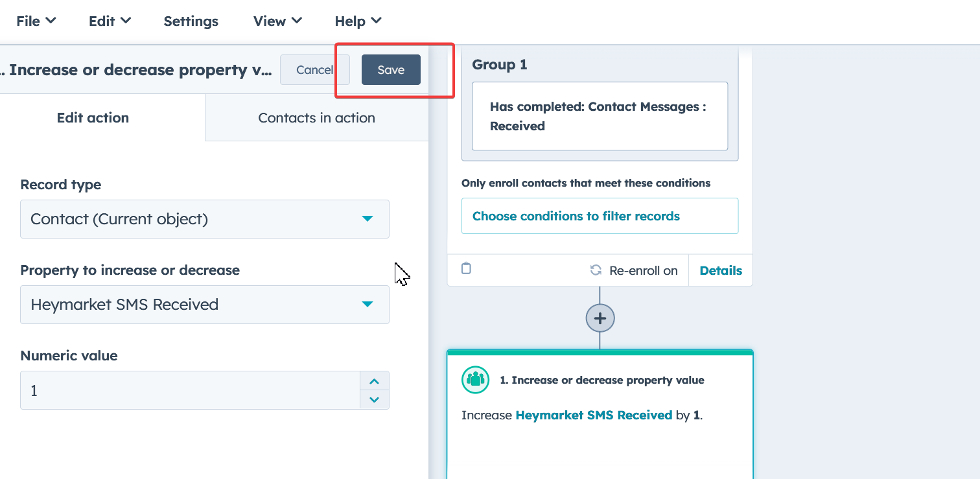Viewport: 980px width, 479px height.
Task: Open the Edit menu
Action: pos(110,21)
